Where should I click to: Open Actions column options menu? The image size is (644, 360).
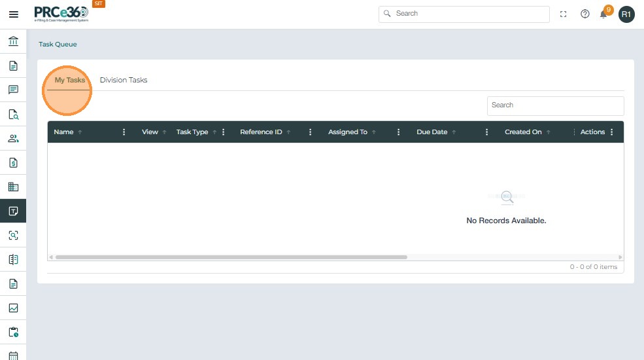point(611,132)
